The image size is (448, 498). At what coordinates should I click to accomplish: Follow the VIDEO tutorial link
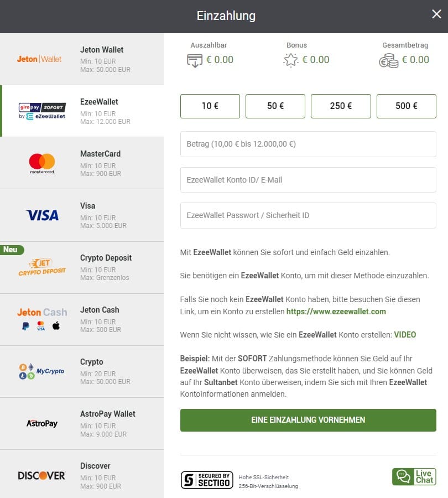(x=405, y=335)
